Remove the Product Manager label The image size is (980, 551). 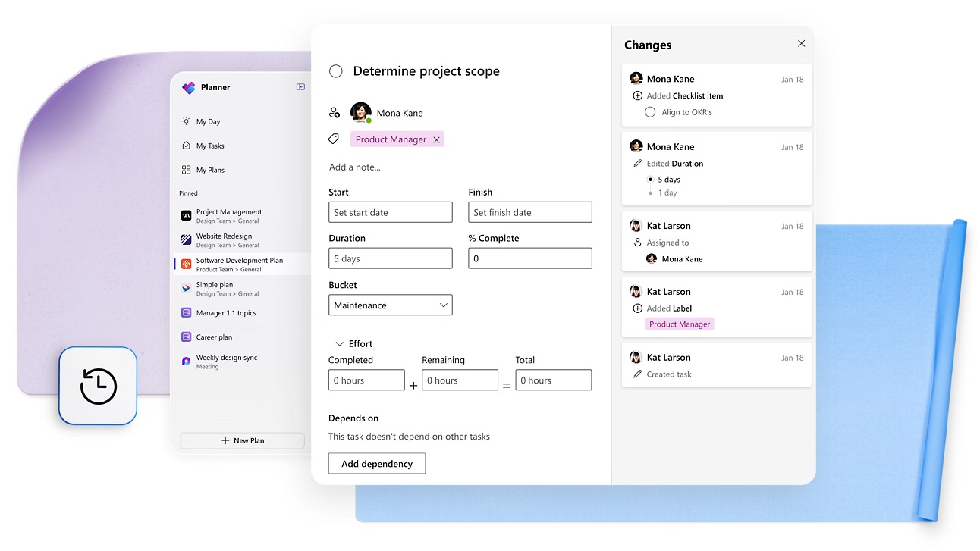tap(436, 140)
